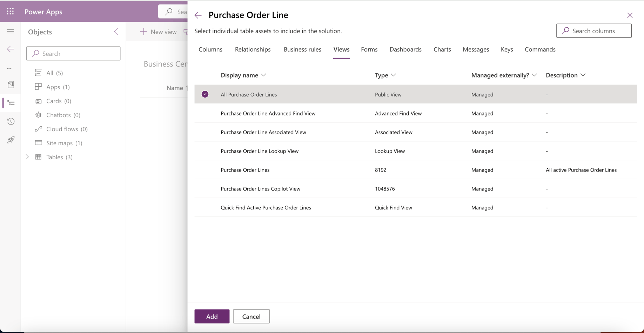Expand the Tables tree node
This screenshot has height=333, width=644.
(x=27, y=157)
